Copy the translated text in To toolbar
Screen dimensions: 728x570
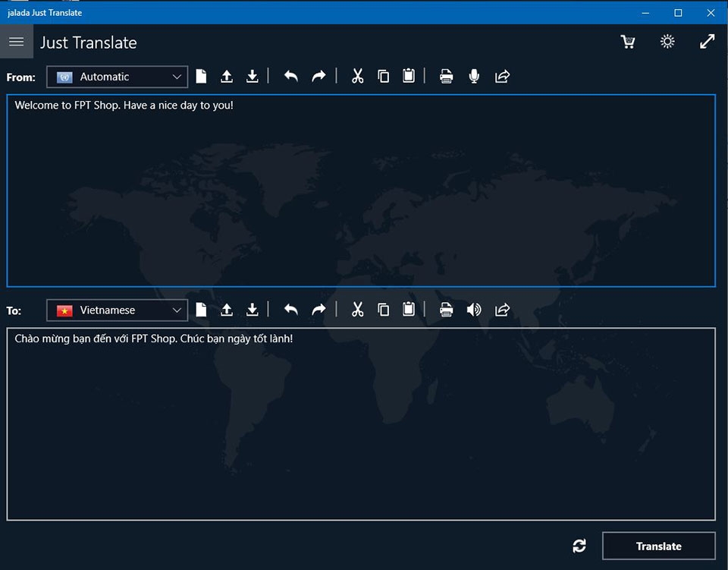(x=384, y=310)
